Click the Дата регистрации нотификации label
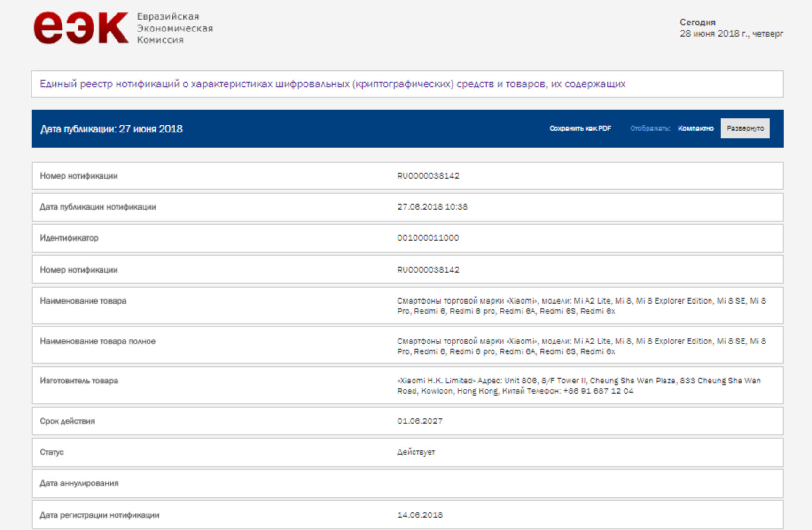The width and height of the screenshot is (812, 530). (100, 515)
